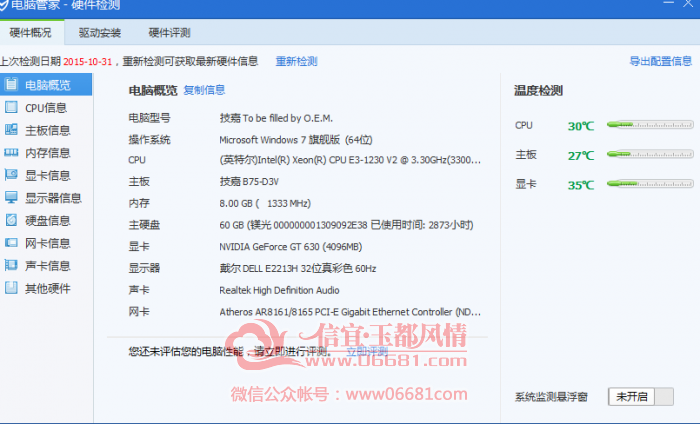Click the CPU 30℃ temperature bar
This screenshot has width=700, height=424.
tap(650, 125)
